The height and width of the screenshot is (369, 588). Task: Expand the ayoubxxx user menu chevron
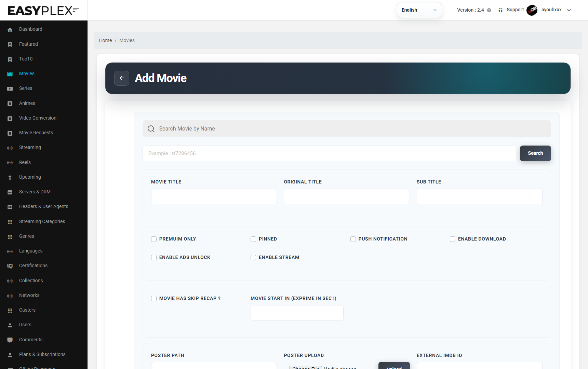569,10
